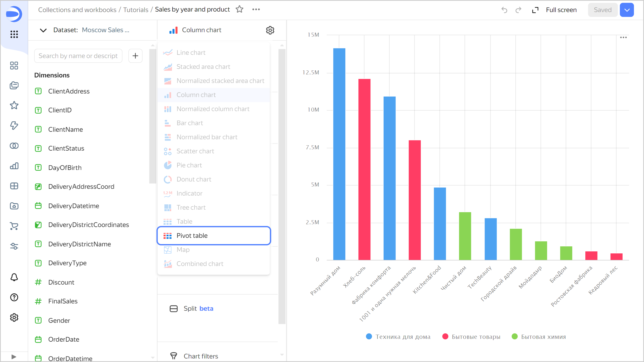The image size is (644, 362).
Task: Open the help question mark icon
Action: click(x=14, y=297)
